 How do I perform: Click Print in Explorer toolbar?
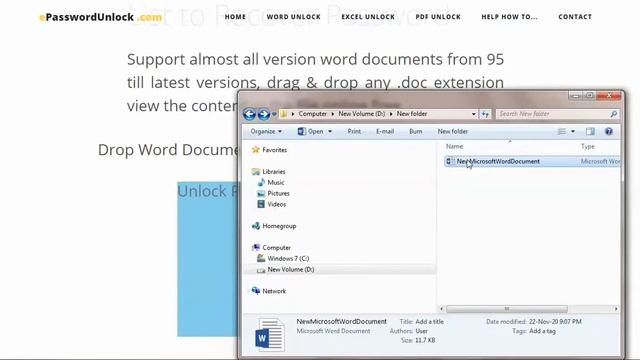click(x=354, y=131)
